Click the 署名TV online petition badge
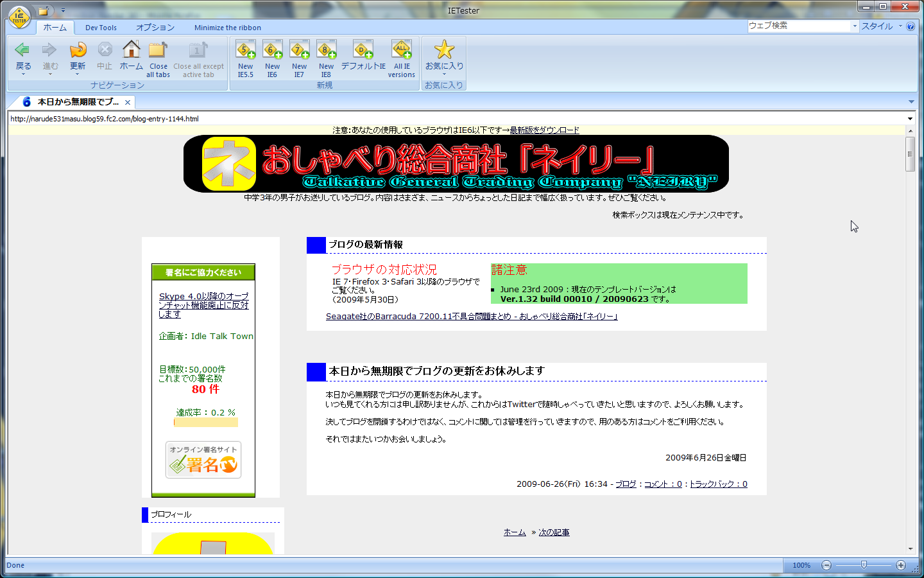 pyautogui.click(x=203, y=460)
